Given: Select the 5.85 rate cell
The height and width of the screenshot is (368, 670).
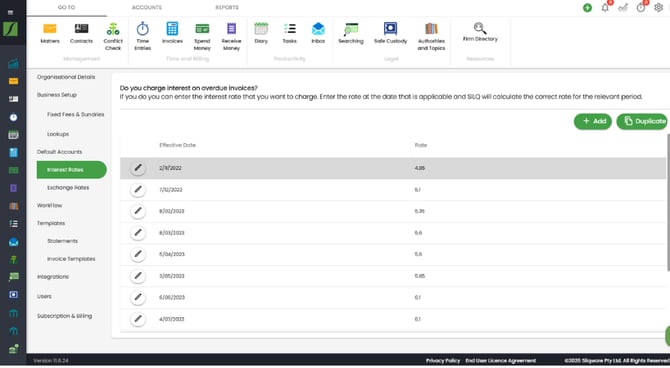Looking at the screenshot, I should (420, 276).
